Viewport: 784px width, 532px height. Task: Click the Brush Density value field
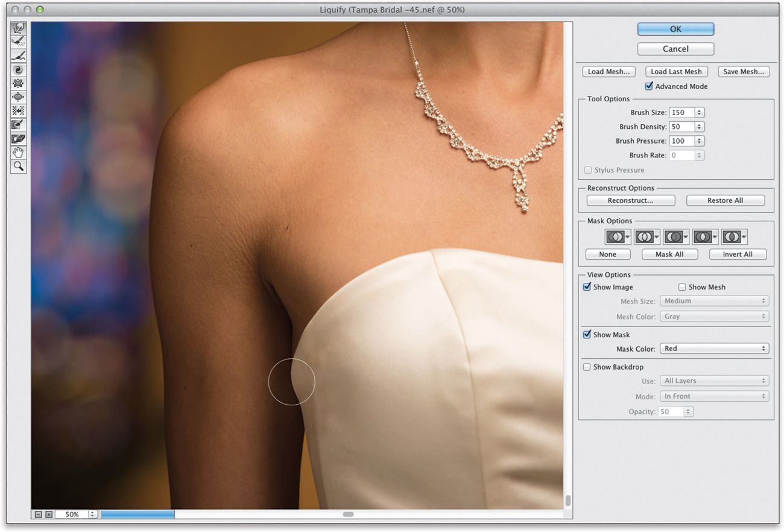681,127
